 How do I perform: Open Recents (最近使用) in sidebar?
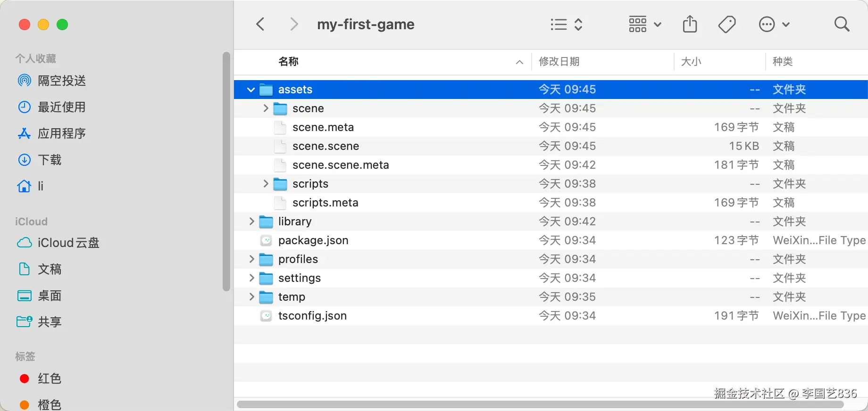(x=52, y=107)
